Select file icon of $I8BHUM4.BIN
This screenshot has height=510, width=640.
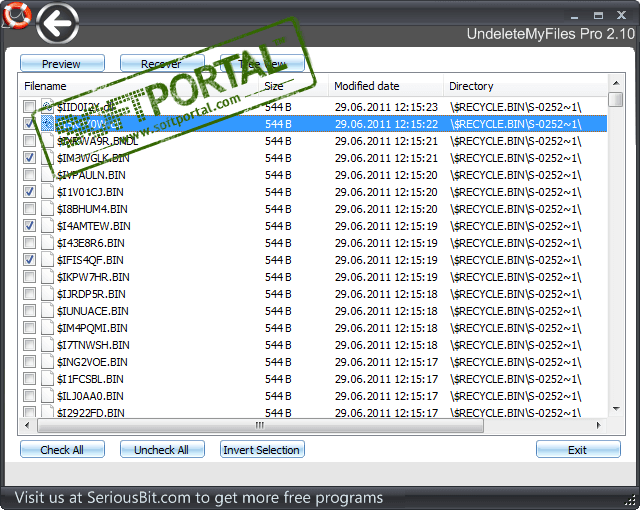point(47,209)
